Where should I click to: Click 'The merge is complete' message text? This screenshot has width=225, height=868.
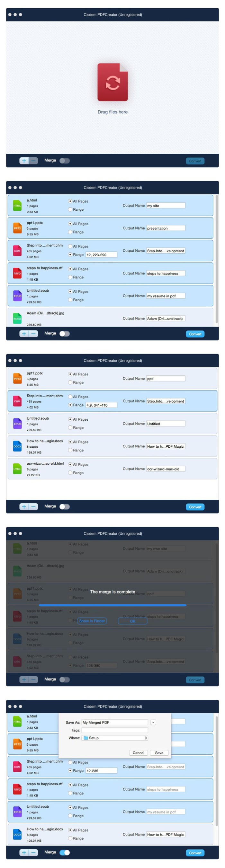coord(113,592)
